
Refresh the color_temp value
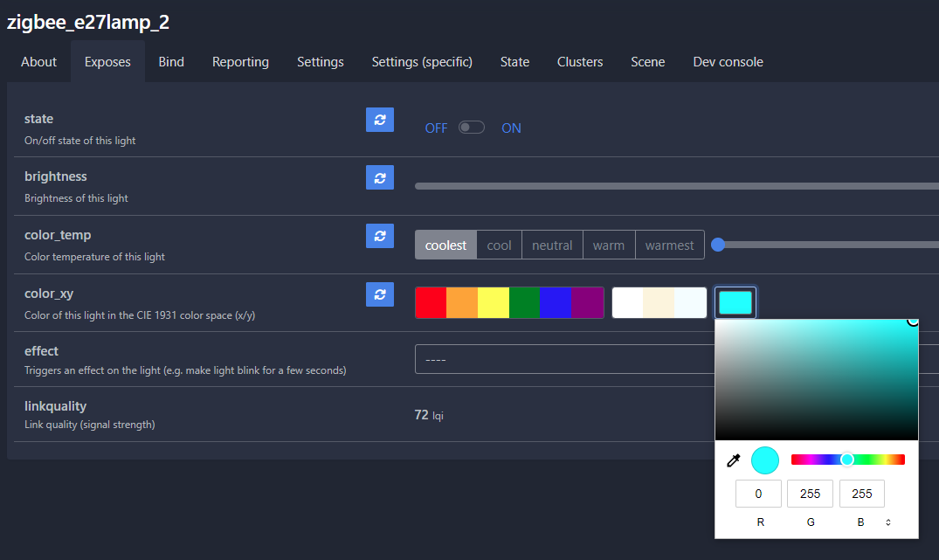(379, 235)
